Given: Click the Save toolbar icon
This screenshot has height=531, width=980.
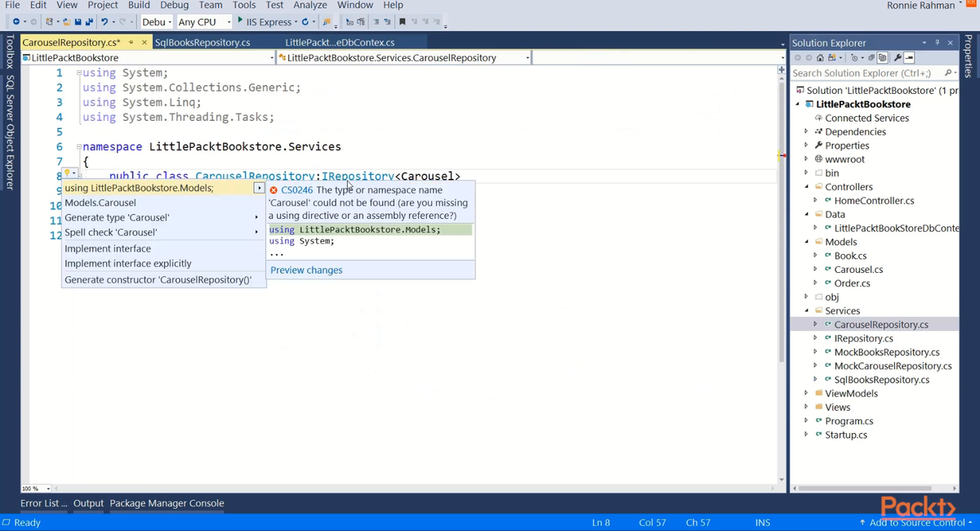Looking at the screenshot, I should point(78,22).
